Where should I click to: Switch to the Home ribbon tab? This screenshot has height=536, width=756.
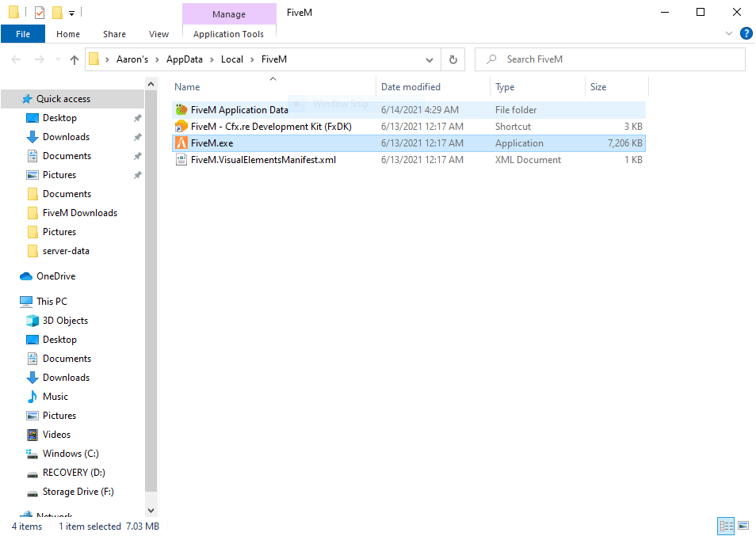(68, 34)
